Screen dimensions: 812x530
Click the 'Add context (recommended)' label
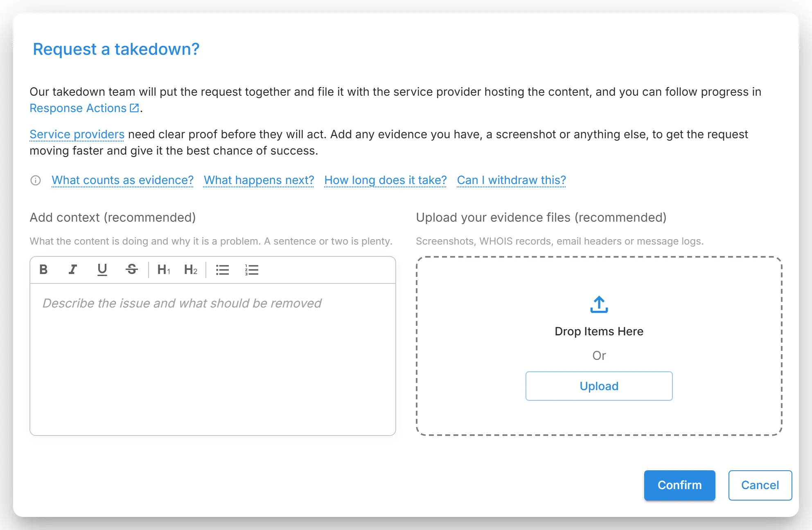[113, 218]
